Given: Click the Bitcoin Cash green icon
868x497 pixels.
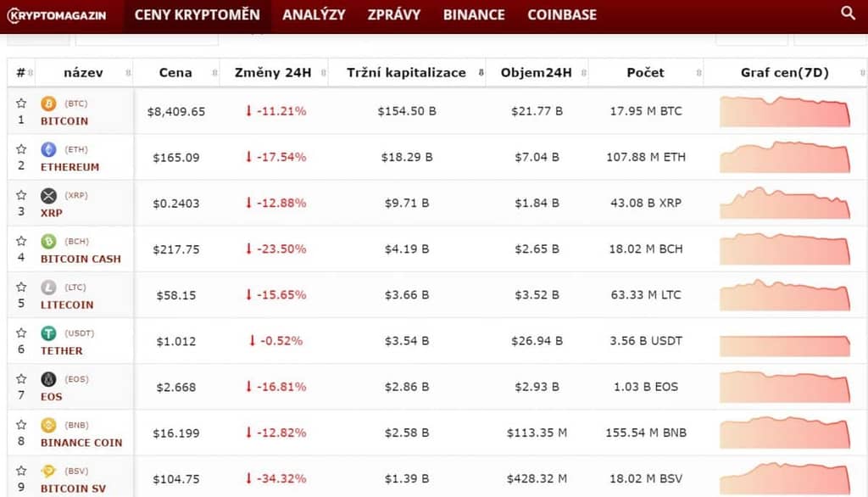Looking at the screenshot, I should (x=48, y=242).
